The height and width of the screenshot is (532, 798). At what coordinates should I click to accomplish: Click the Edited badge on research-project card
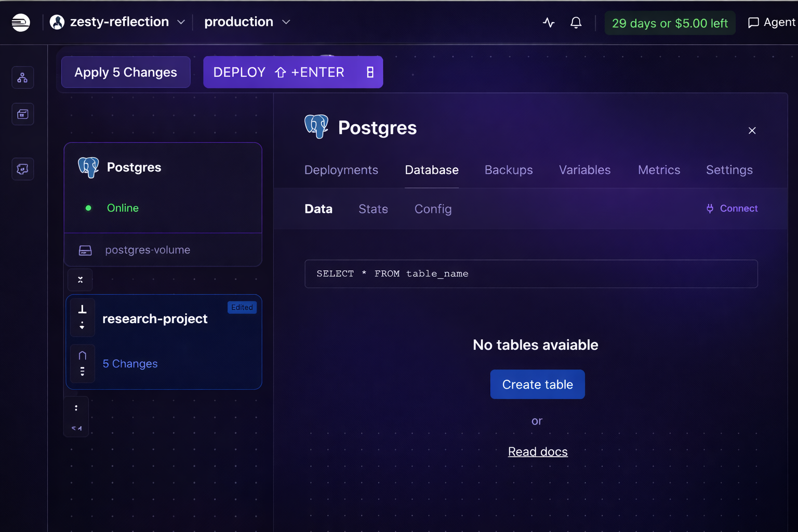[242, 308]
